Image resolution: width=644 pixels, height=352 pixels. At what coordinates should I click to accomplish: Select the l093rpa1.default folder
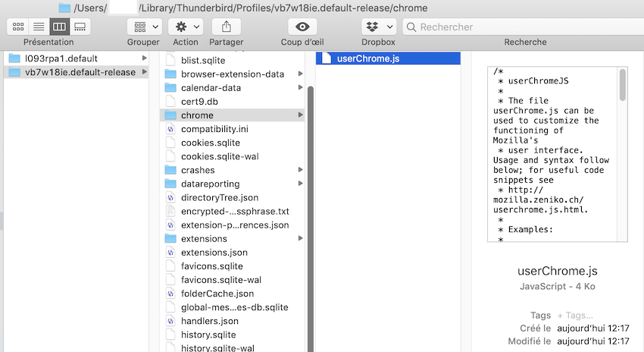click(61, 58)
